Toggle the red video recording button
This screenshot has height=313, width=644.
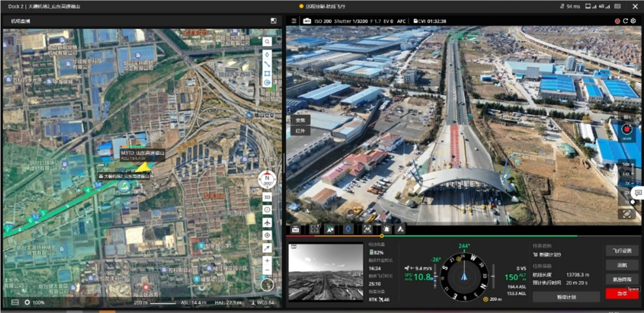tap(626, 129)
